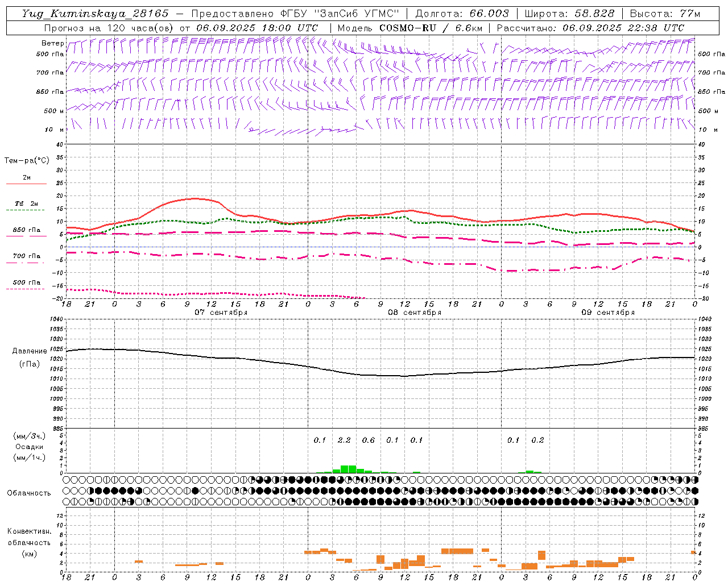Click the station title Yug_Kuminskaya_28165
Viewport: 728px width, 582px height.
click(x=95, y=14)
